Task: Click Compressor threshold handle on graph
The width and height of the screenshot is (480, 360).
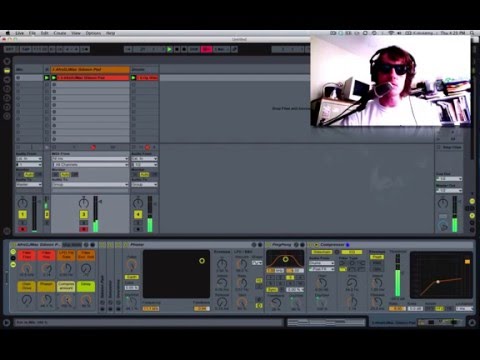Action: [438, 282]
